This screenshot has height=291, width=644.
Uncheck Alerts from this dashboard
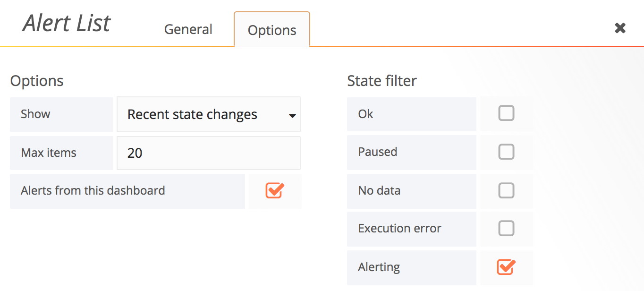[x=275, y=190]
